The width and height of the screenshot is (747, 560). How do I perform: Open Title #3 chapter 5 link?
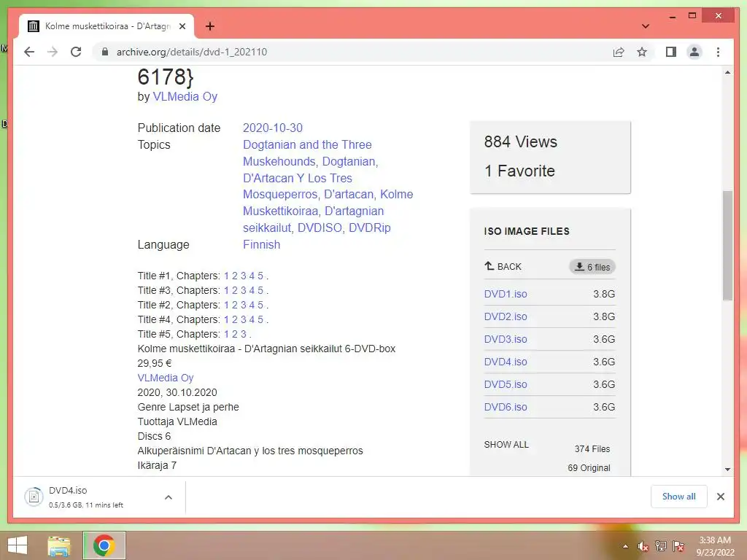[260, 290]
